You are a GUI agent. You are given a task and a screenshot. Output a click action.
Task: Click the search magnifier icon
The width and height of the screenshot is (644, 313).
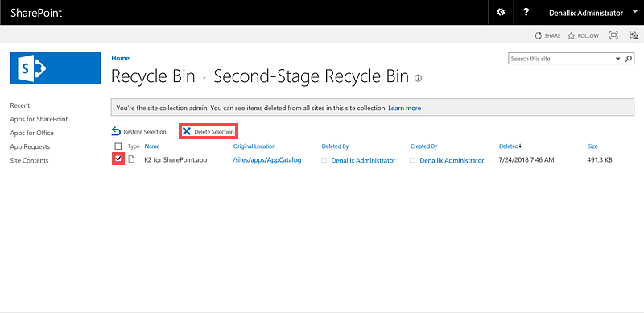(629, 59)
